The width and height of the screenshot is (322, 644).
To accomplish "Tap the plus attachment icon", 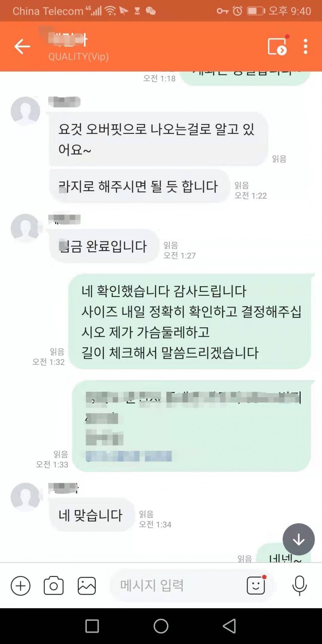I will point(20,586).
